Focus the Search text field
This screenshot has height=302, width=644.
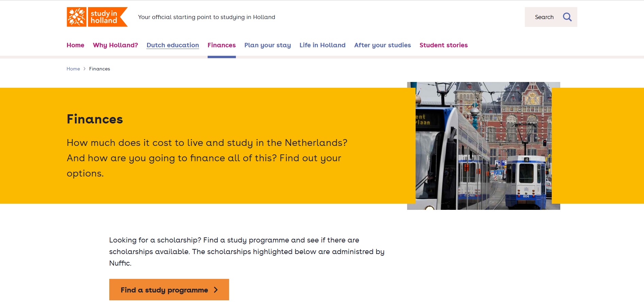pyautogui.click(x=544, y=17)
